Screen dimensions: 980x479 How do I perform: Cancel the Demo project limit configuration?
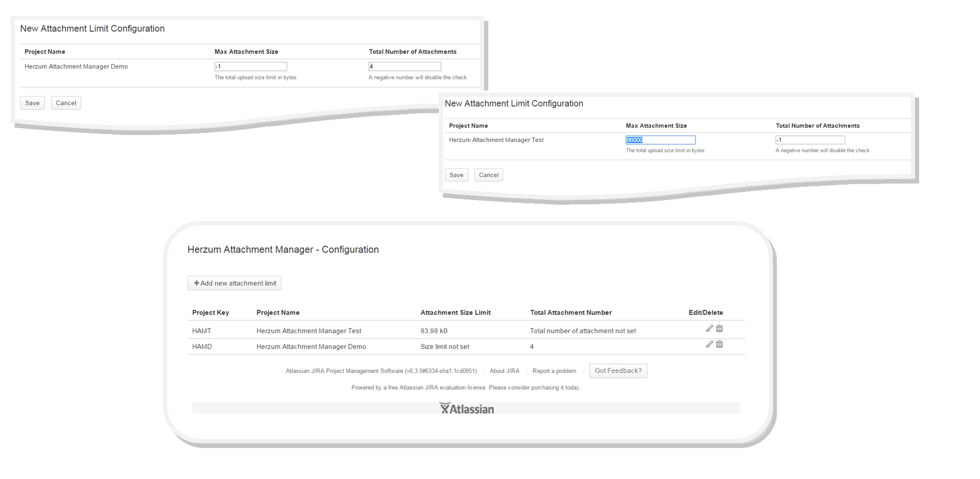click(x=66, y=103)
